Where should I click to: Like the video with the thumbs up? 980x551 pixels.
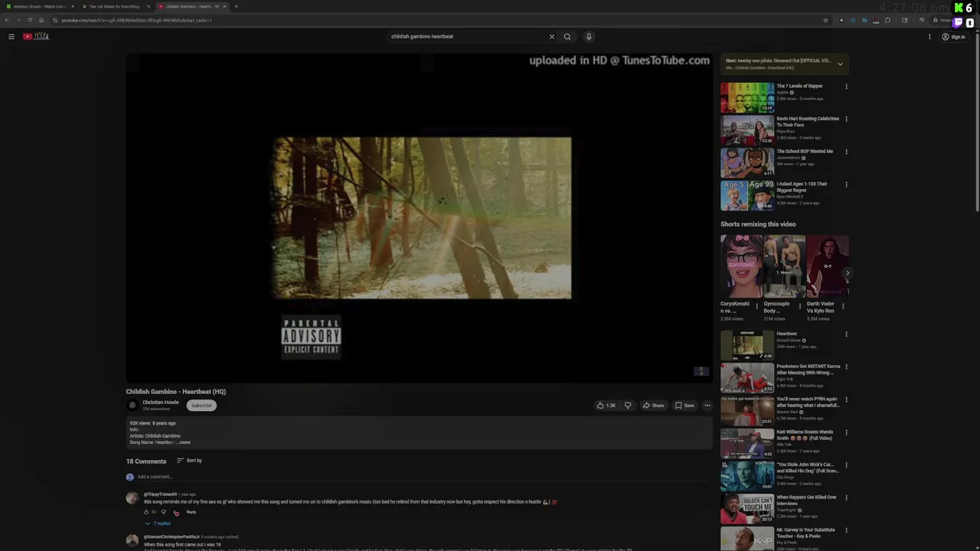tap(606, 406)
